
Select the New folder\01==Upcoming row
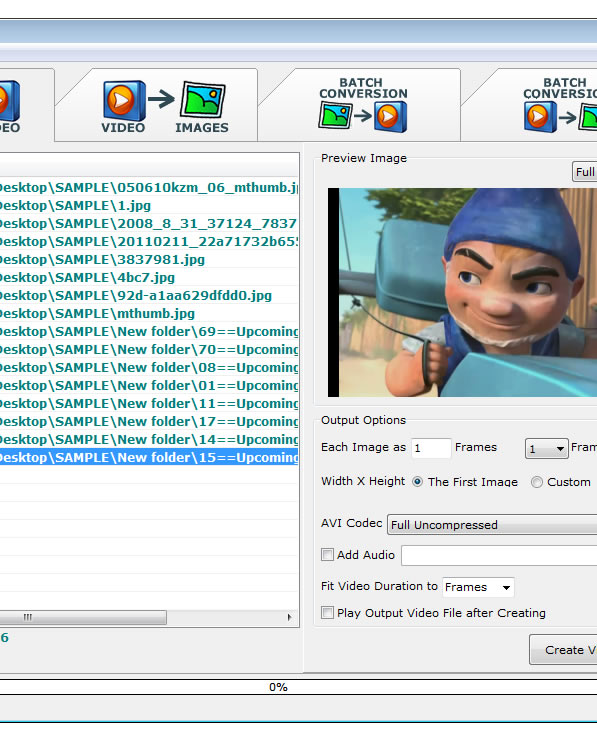point(149,385)
